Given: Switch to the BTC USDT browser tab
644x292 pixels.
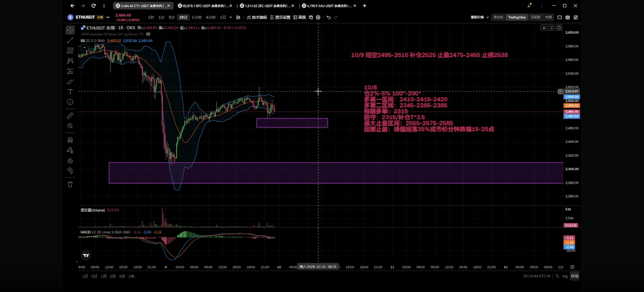Looking at the screenshot, I should 205,6.
